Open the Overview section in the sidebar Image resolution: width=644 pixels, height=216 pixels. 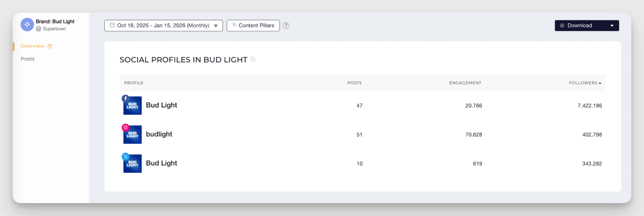pos(33,46)
